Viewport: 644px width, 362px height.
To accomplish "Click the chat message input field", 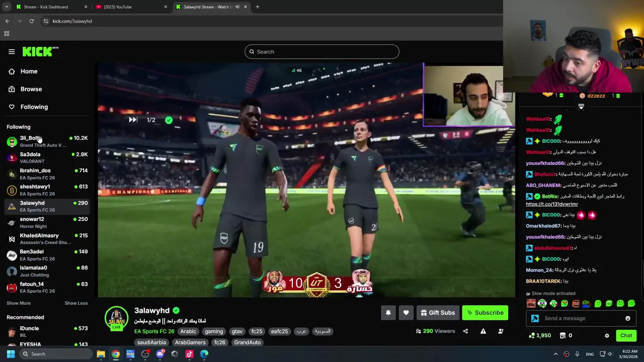I will click(x=581, y=318).
